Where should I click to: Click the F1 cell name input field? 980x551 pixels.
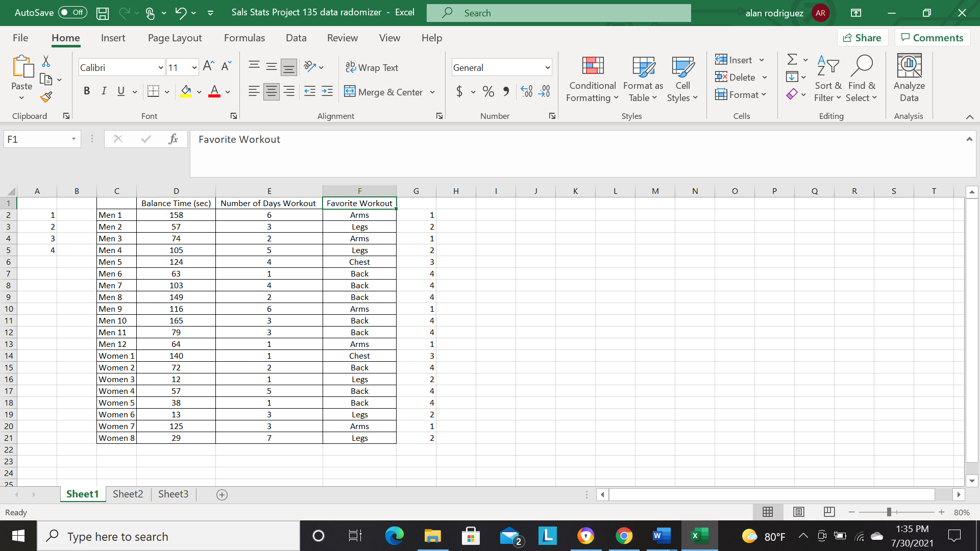point(41,139)
